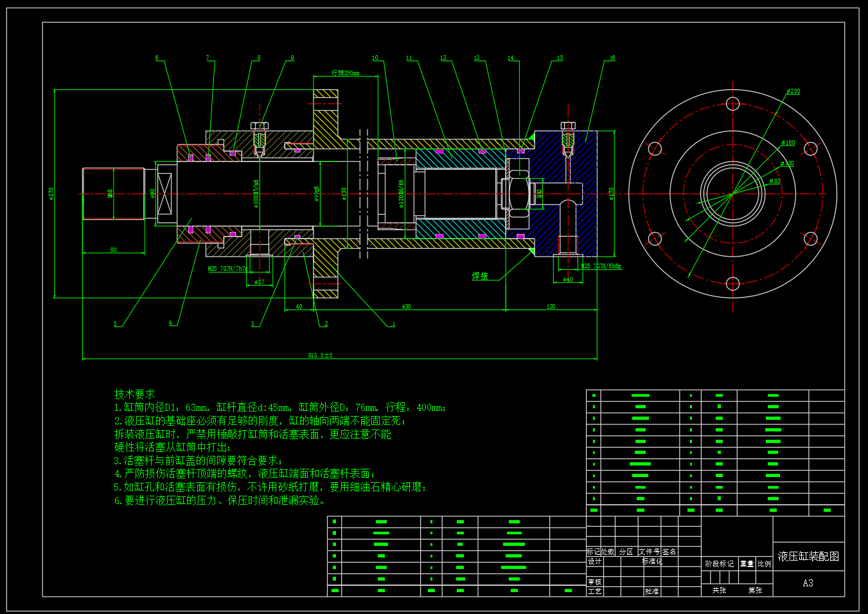Viewport: 868px width, 614px height.
Task: Click the 批准 title block cell
Action: point(652,591)
